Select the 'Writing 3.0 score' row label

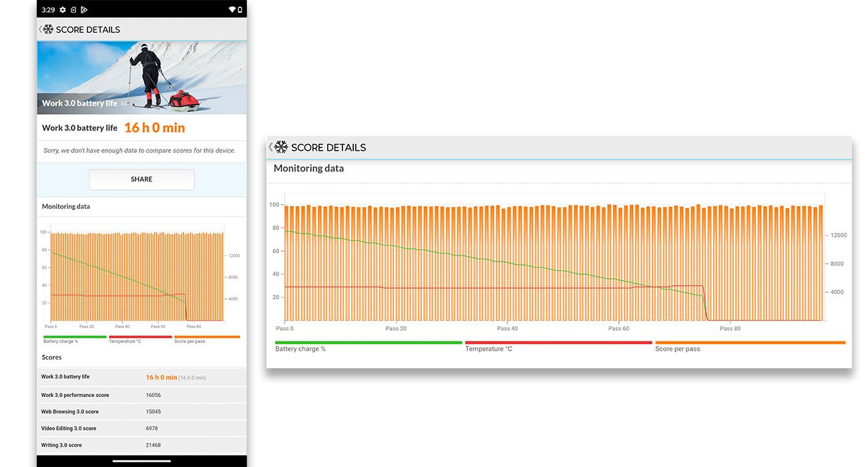(x=61, y=445)
